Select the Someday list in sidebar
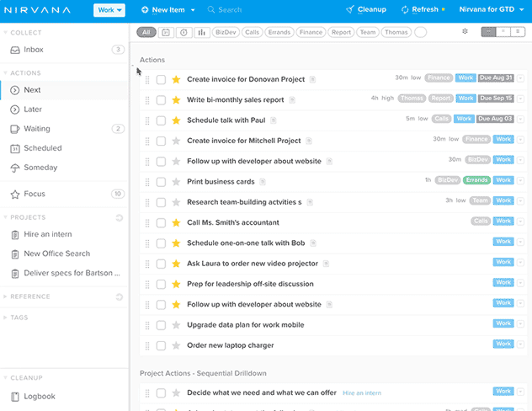This screenshot has height=411, width=532. 40,168
